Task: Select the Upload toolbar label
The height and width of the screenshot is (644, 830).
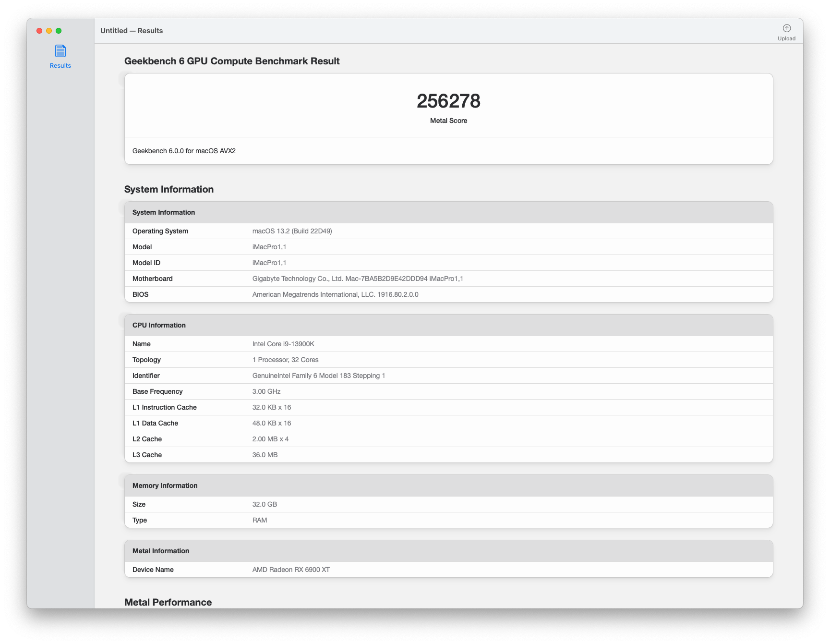Action: 786,38
